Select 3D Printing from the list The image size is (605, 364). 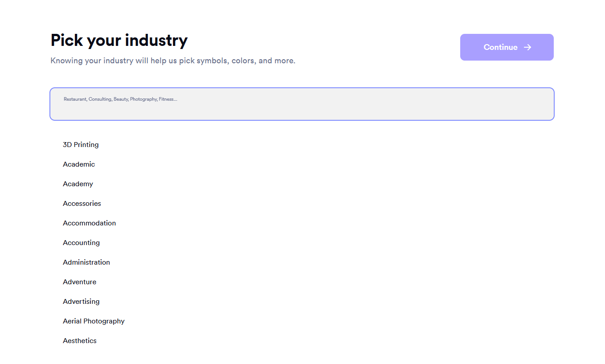pyautogui.click(x=81, y=145)
